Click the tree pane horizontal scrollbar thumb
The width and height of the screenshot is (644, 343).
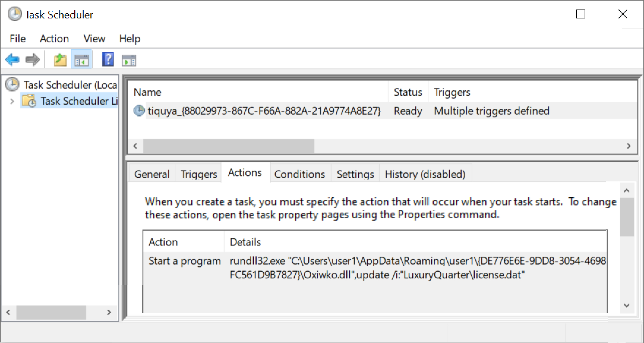(51, 312)
